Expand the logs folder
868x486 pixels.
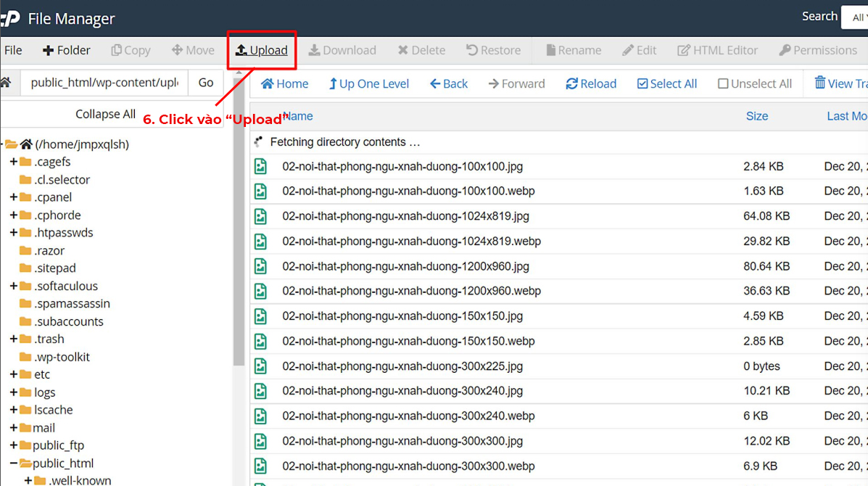pos(14,392)
